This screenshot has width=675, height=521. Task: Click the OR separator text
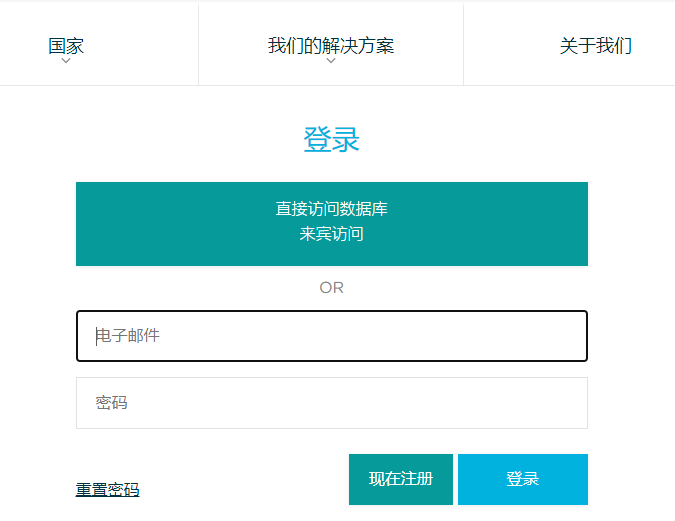[x=331, y=287]
